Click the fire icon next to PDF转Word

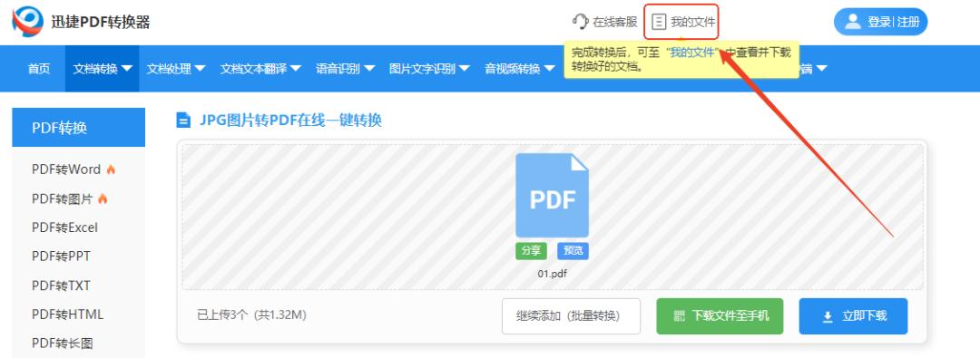click(x=111, y=169)
